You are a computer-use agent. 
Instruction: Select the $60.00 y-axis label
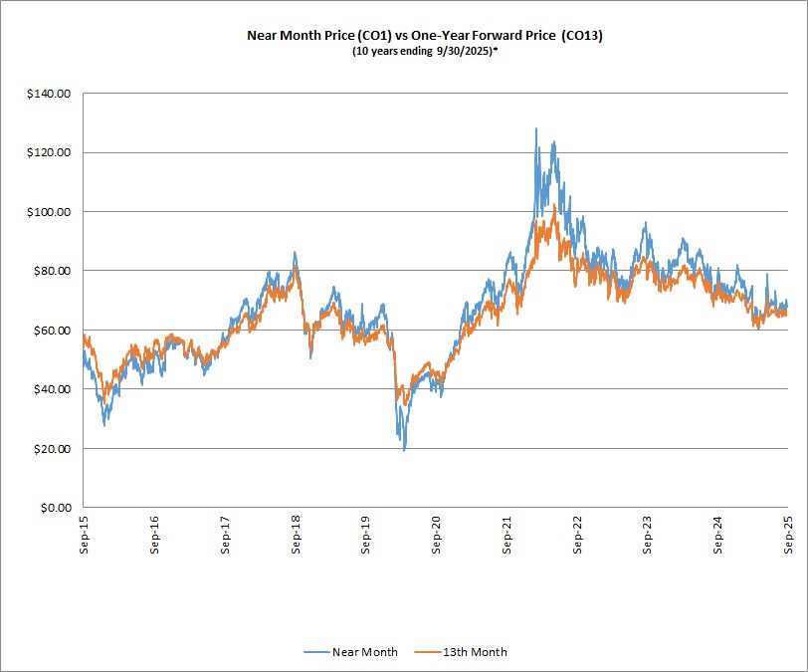pyautogui.click(x=52, y=331)
